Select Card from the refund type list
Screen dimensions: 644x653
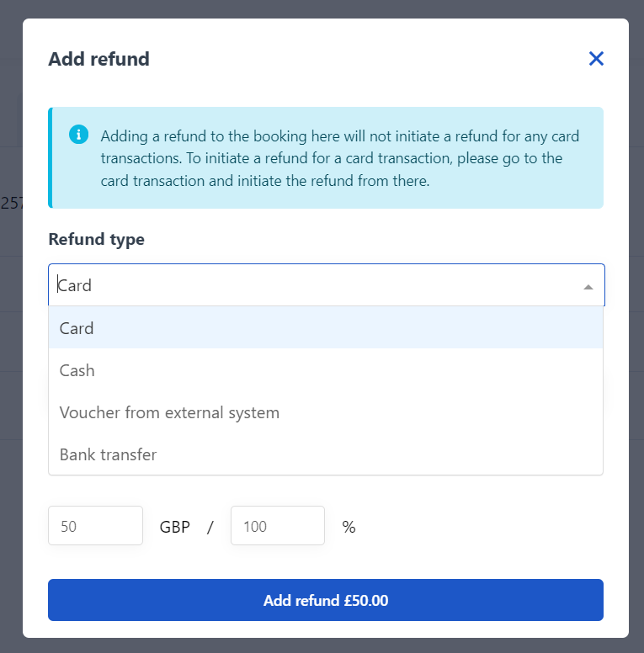326,327
